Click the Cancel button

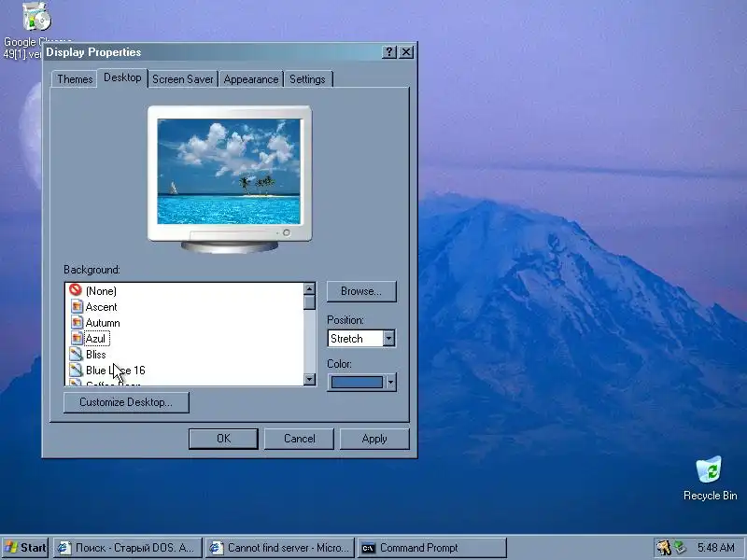click(299, 439)
